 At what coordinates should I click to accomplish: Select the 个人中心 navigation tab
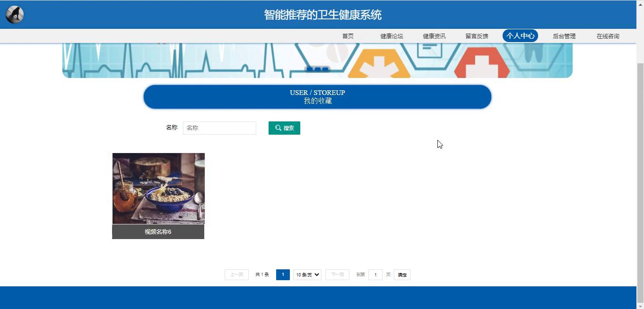click(520, 36)
